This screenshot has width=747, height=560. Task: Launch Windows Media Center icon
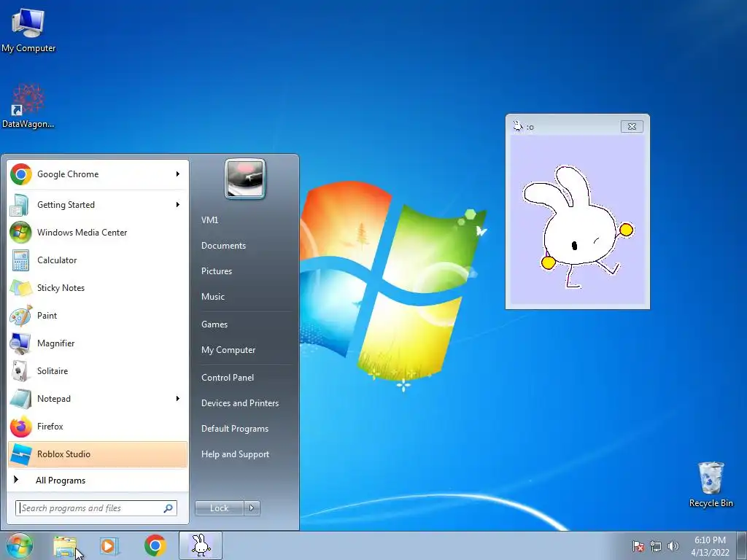[x=21, y=233]
